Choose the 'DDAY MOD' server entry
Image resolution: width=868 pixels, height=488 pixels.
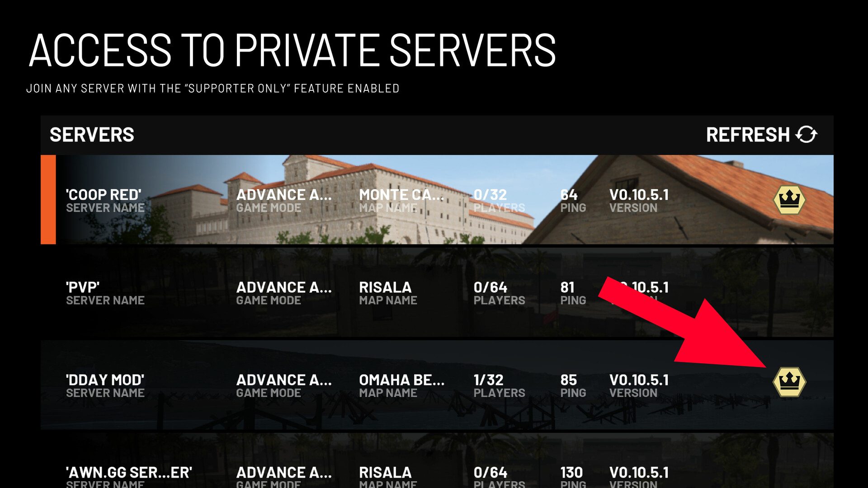[x=105, y=380]
